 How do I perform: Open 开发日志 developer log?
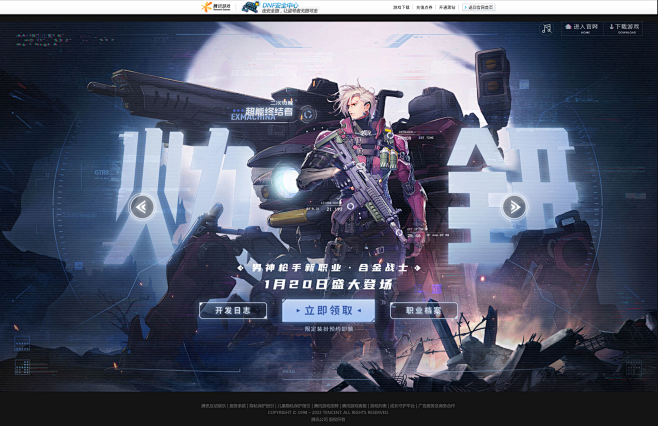232,310
